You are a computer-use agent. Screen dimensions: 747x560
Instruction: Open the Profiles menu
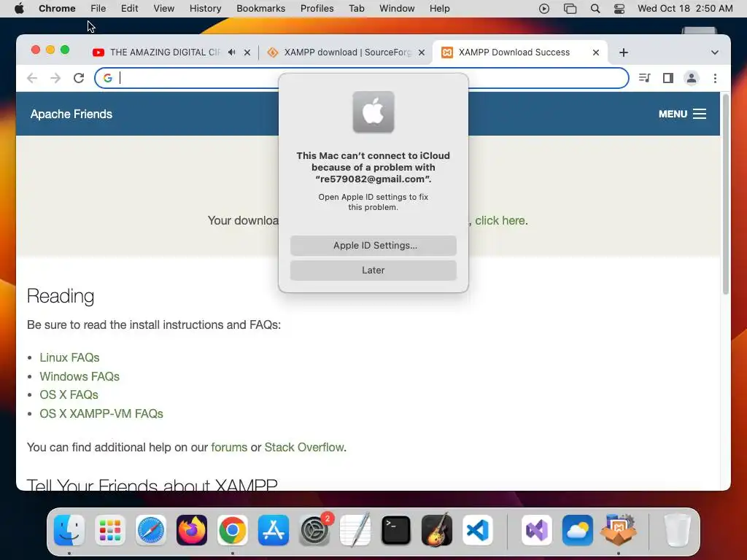pos(317,9)
